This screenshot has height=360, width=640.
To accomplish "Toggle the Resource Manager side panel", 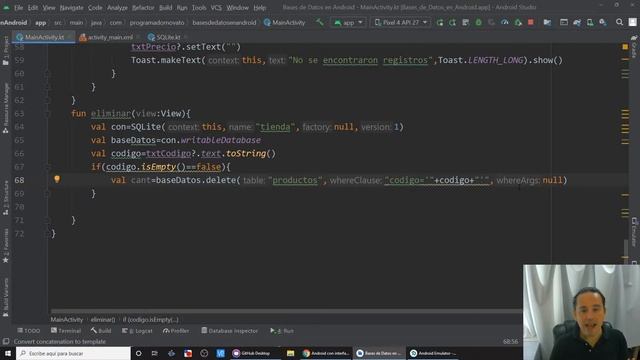I will tap(5, 108).
